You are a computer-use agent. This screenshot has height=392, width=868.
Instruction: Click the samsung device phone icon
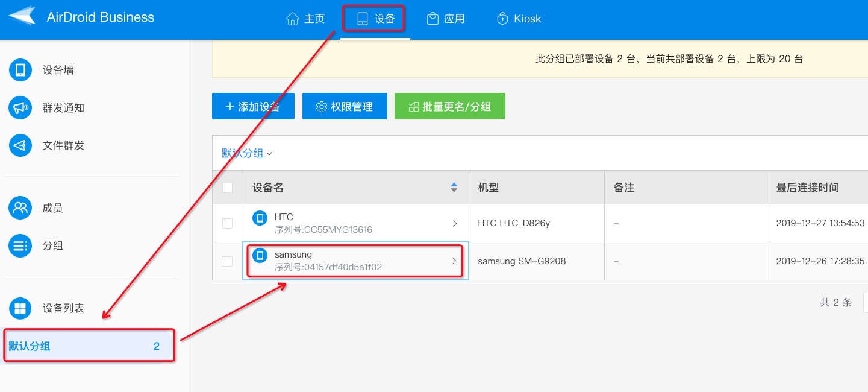(x=260, y=256)
